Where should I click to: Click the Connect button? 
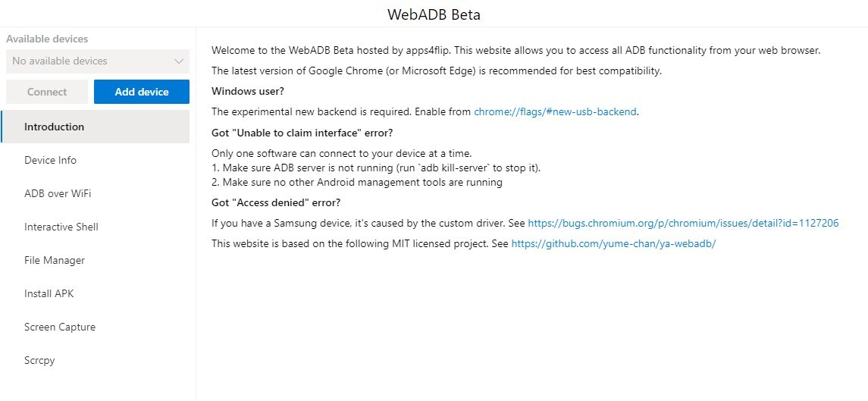coord(47,92)
